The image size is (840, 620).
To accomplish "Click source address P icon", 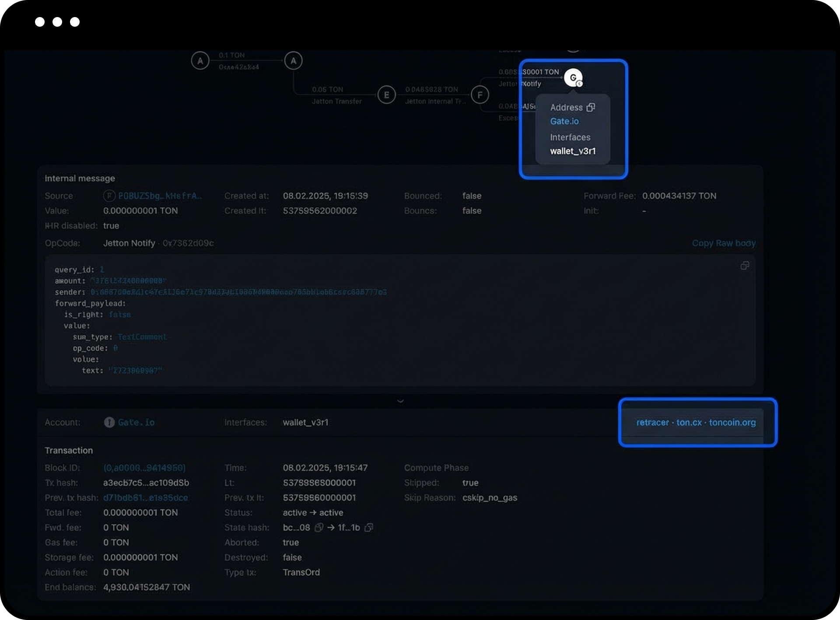I will (x=109, y=196).
